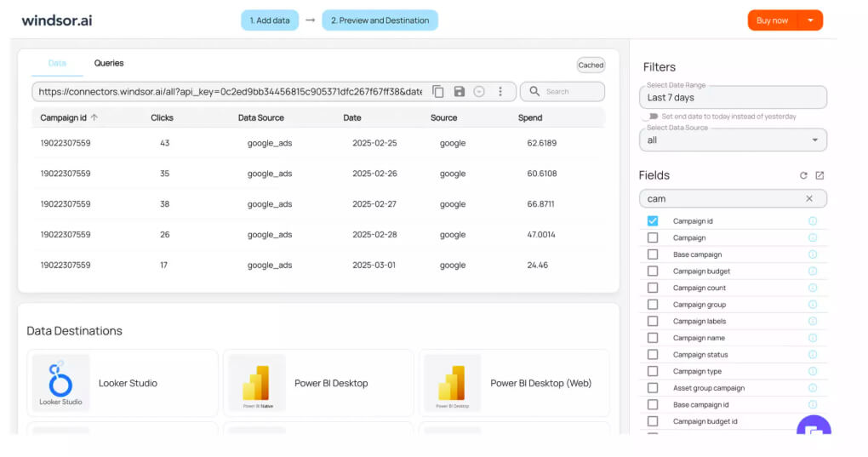Expand the Select Data Source dropdown
Screen dimensions: 868x457
814,140
